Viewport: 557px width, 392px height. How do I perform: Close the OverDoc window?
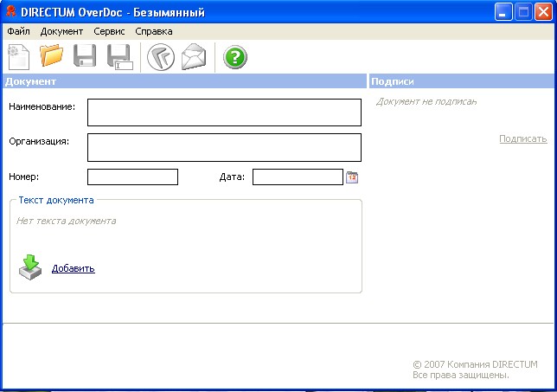[543, 12]
